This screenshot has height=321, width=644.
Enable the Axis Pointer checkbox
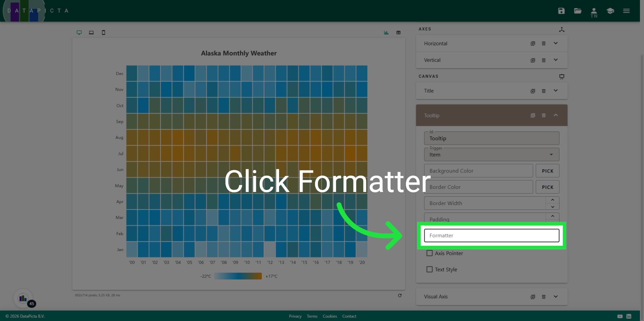coord(429,253)
